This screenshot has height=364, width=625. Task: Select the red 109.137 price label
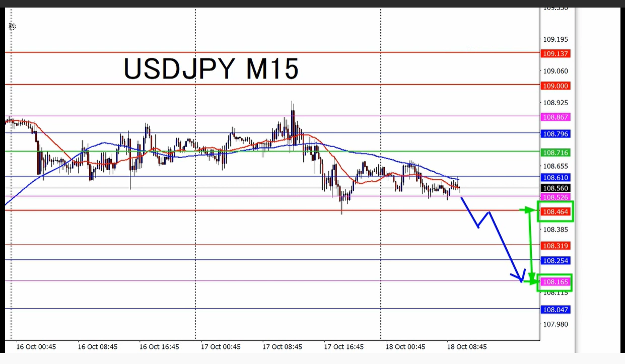[555, 54]
